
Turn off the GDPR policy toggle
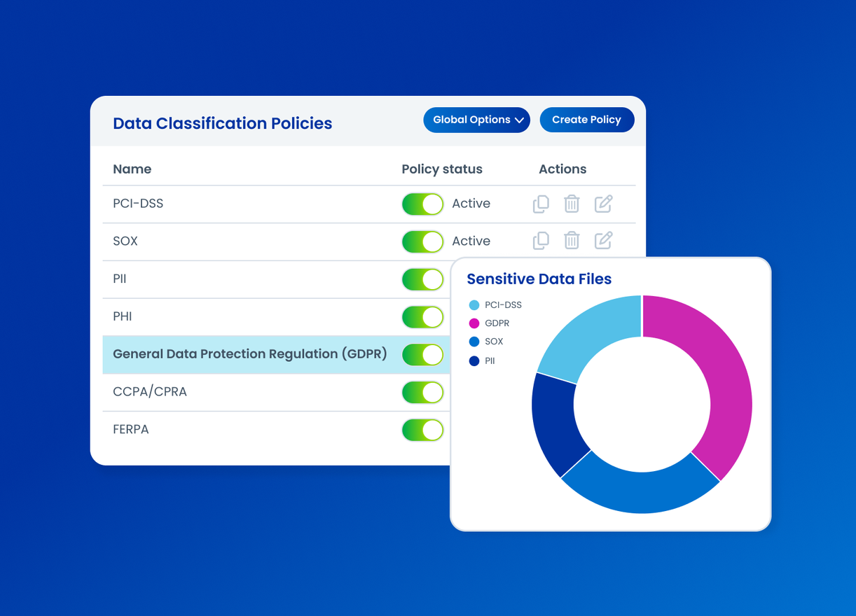click(422, 355)
